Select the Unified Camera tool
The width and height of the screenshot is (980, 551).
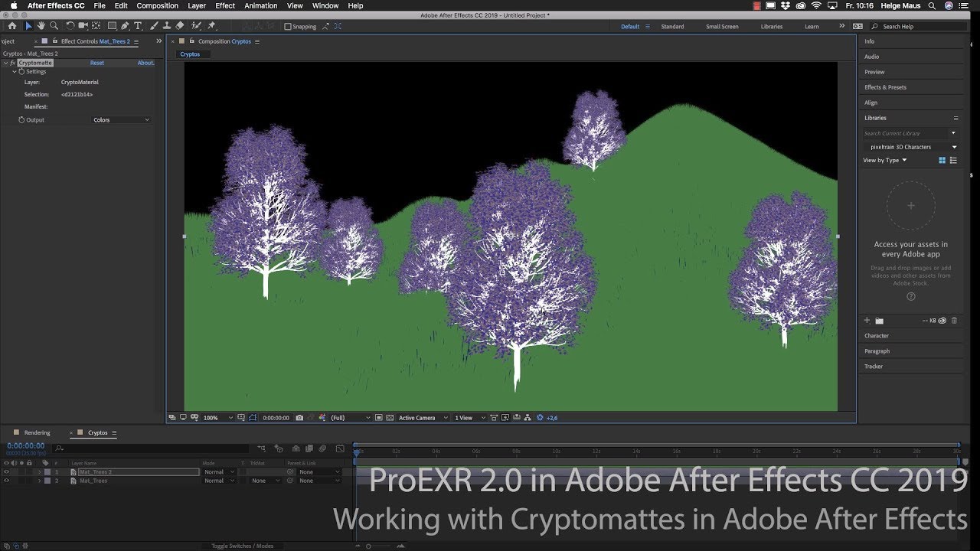click(83, 26)
